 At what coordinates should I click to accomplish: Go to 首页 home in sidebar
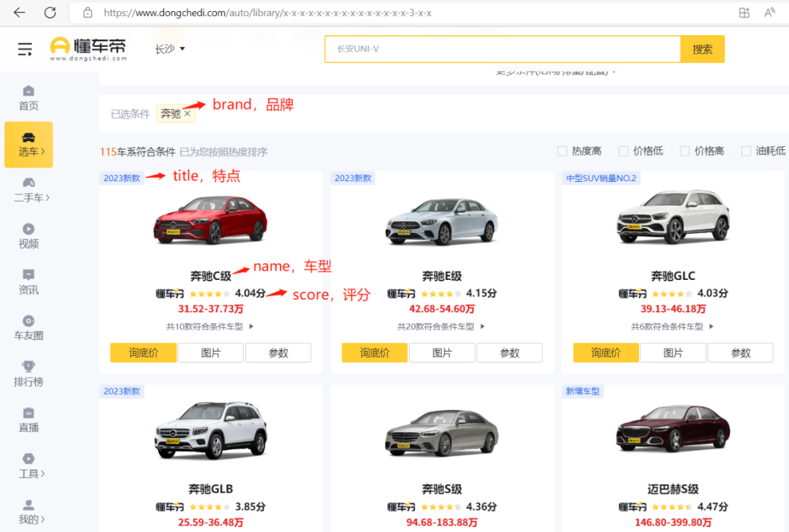point(28,98)
